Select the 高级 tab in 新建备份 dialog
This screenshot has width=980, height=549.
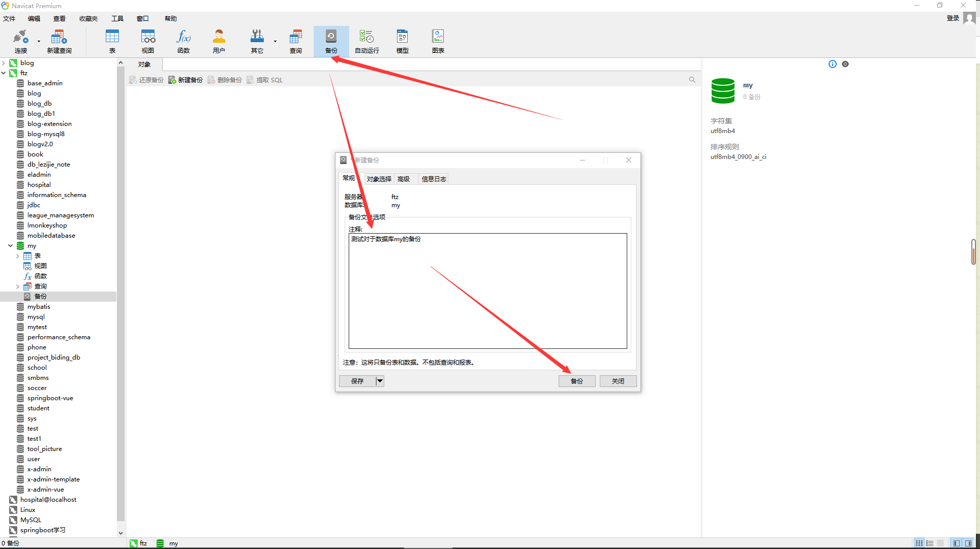click(404, 178)
